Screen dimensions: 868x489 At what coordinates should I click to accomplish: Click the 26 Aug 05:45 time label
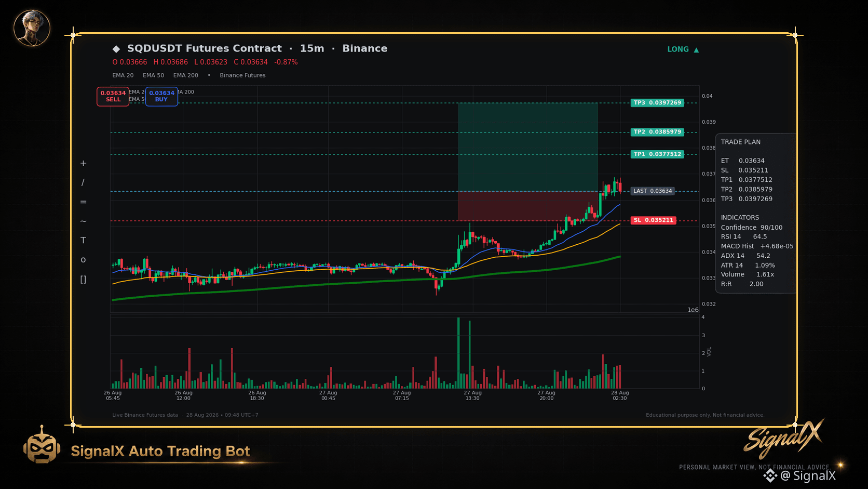[113, 395]
